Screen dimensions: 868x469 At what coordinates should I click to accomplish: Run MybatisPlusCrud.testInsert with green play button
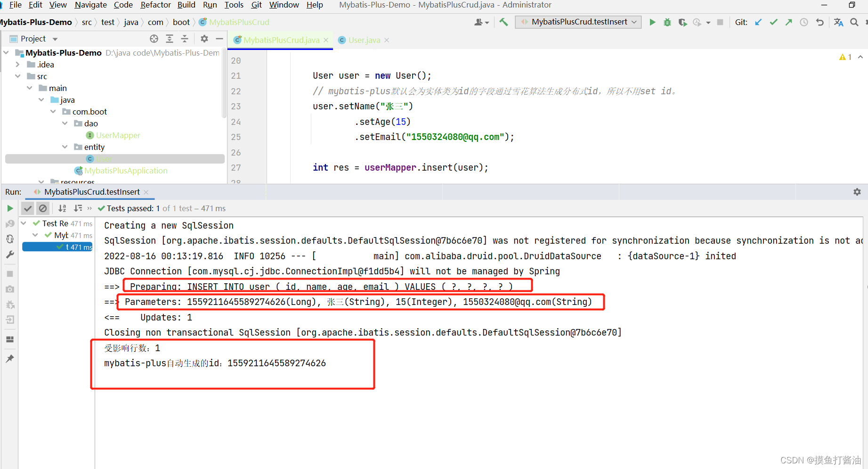652,22
